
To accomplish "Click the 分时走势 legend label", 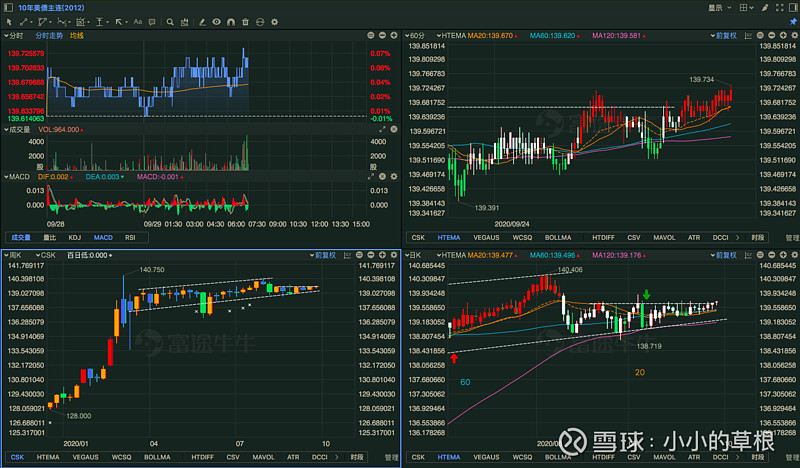I will pos(49,36).
